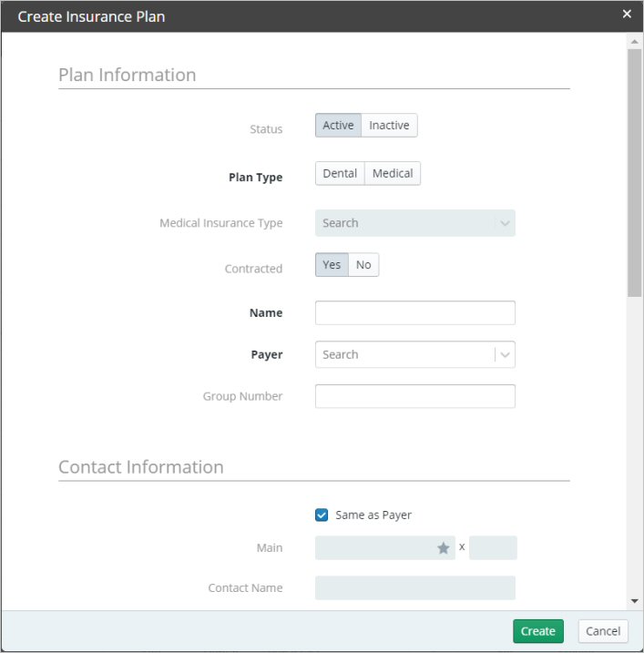Viewport: 644px width, 653px height.
Task: Close the Create Insurance Plan dialog
Action: click(x=627, y=15)
